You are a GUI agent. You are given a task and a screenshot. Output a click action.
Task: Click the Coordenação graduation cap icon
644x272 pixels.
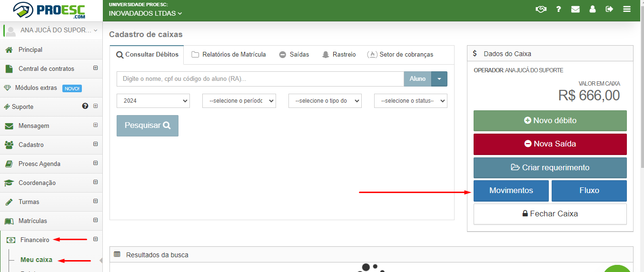pyautogui.click(x=9, y=183)
